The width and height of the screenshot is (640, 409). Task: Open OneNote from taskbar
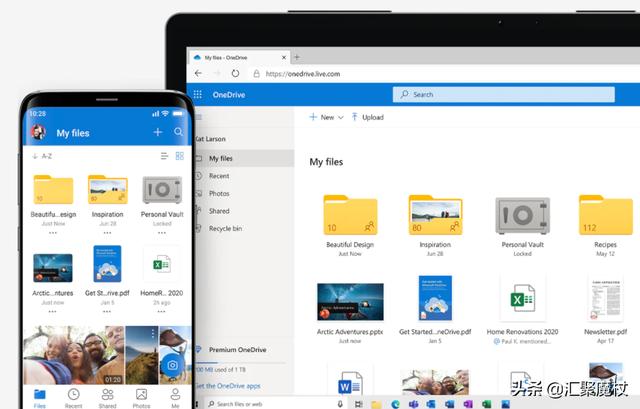tap(468, 404)
